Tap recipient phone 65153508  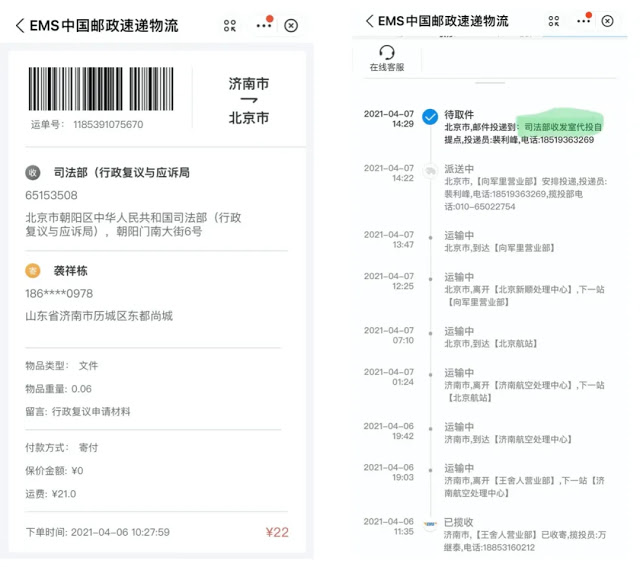[x=51, y=195]
